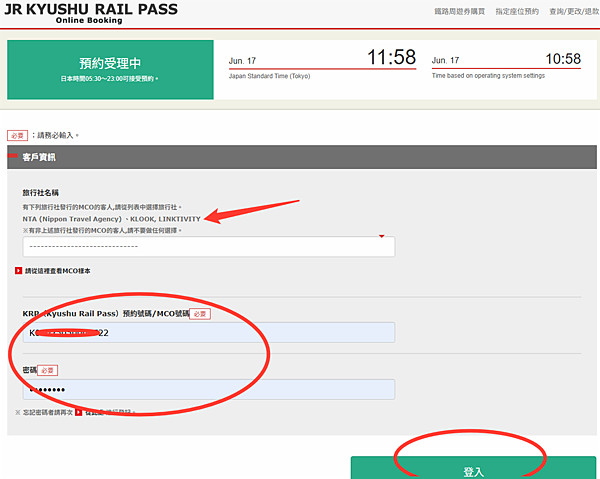The height and width of the screenshot is (479, 600).
Task: Open the MCO sample link
Action: point(57,271)
